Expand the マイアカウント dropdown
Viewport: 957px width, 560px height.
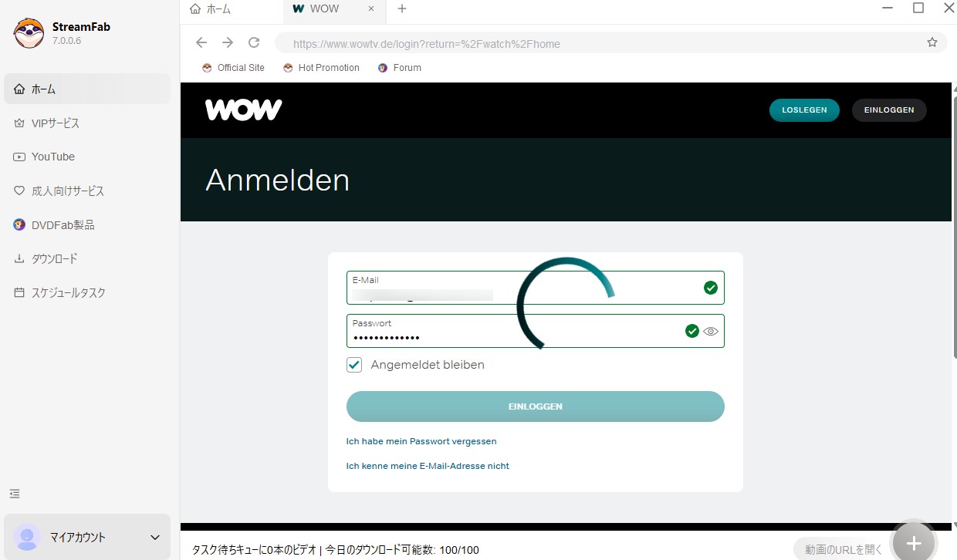pos(155,537)
